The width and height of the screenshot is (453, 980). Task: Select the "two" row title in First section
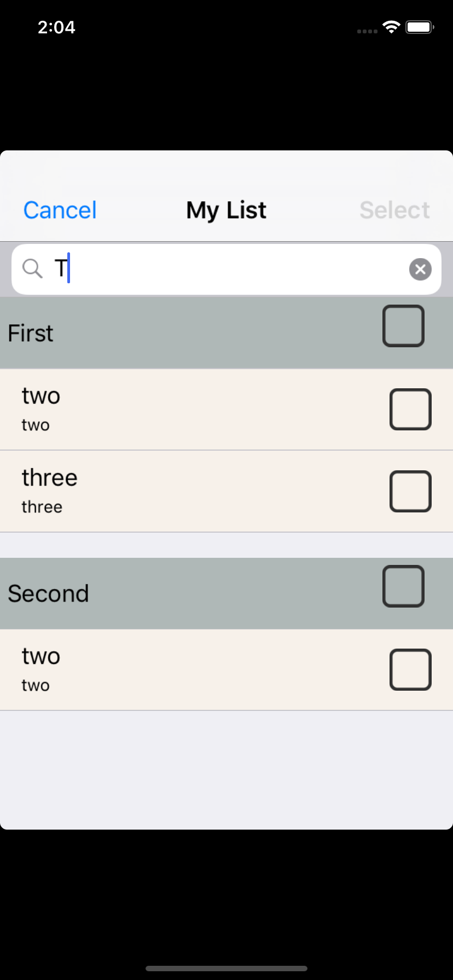pyautogui.click(x=41, y=396)
